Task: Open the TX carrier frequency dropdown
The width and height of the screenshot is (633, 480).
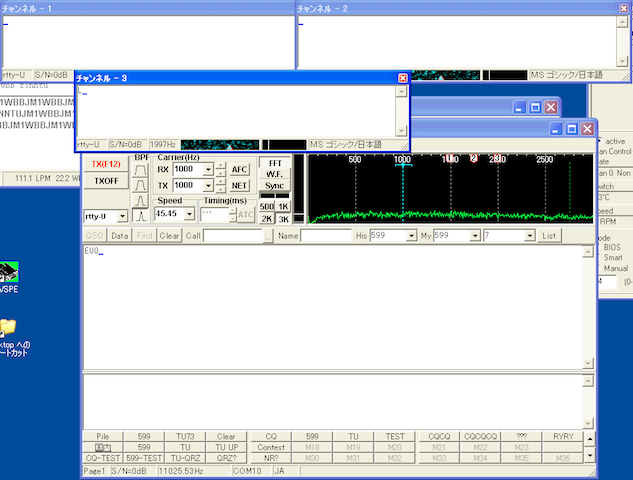Action: click(x=208, y=186)
